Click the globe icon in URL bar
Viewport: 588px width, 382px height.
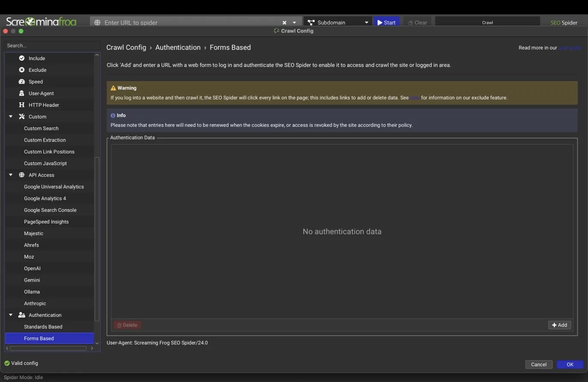click(x=97, y=22)
